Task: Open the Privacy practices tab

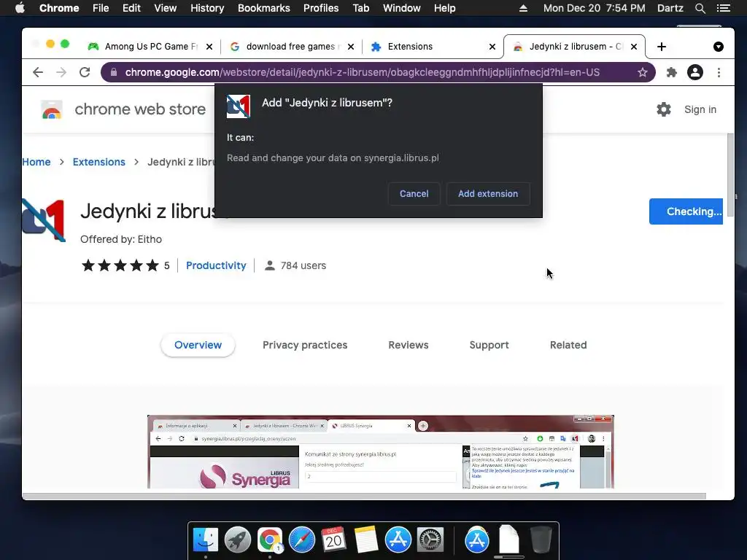Action: point(305,345)
